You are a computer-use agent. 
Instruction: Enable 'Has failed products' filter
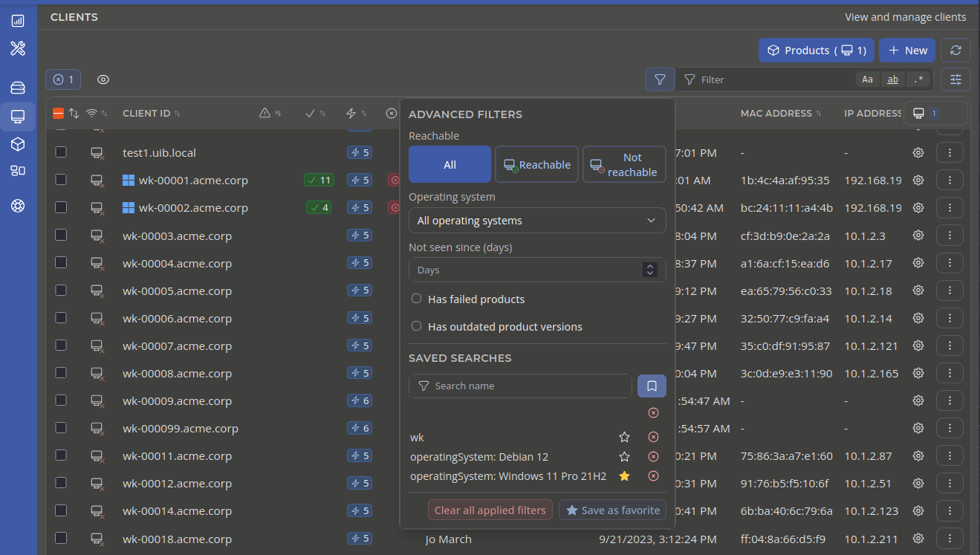coord(417,299)
